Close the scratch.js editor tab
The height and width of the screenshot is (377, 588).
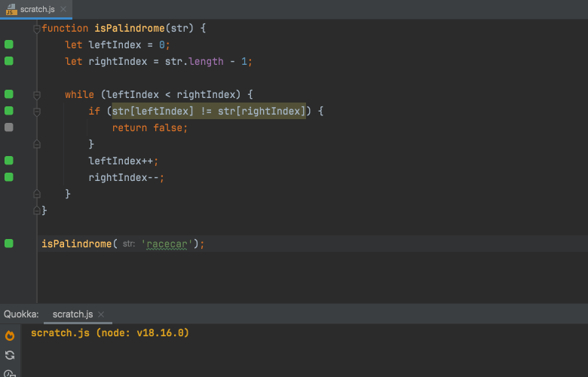[x=63, y=9]
